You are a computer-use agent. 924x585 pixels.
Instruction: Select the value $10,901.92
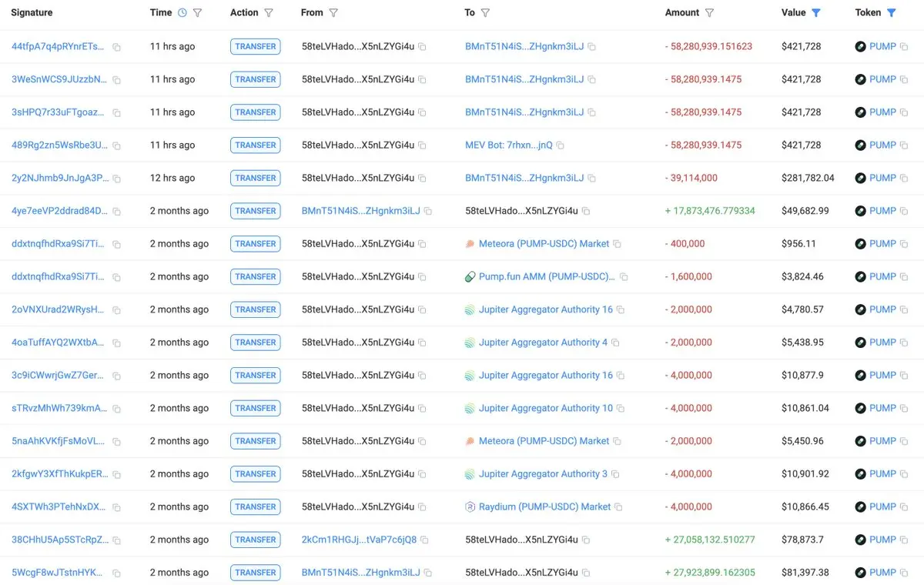click(805, 474)
